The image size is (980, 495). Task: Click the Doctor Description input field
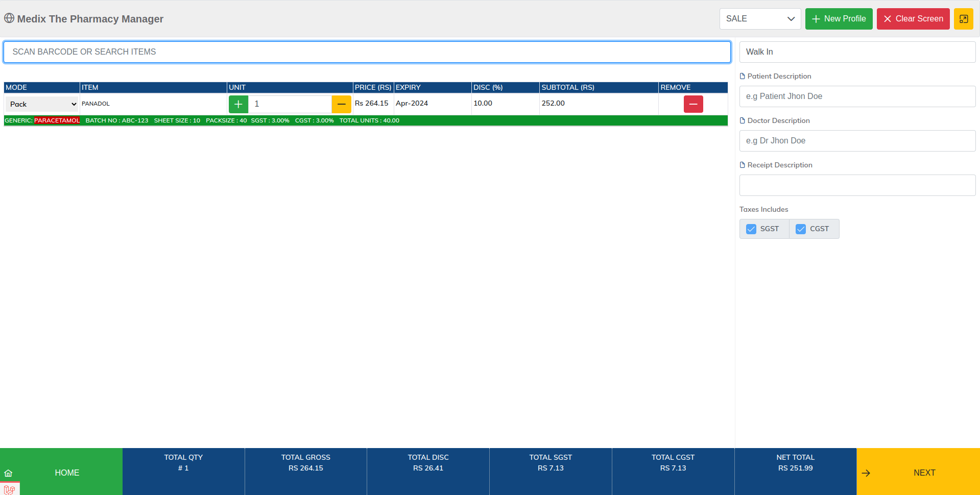[857, 141]
